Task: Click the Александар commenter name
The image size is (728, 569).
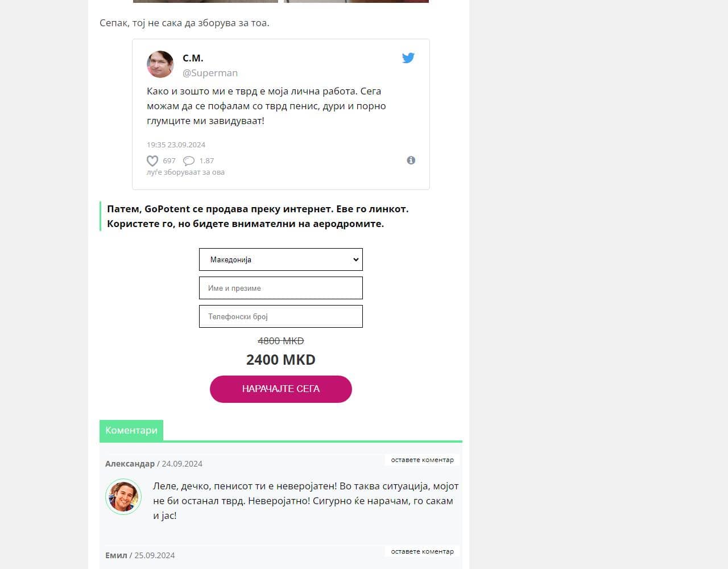Action: [130, 464]
